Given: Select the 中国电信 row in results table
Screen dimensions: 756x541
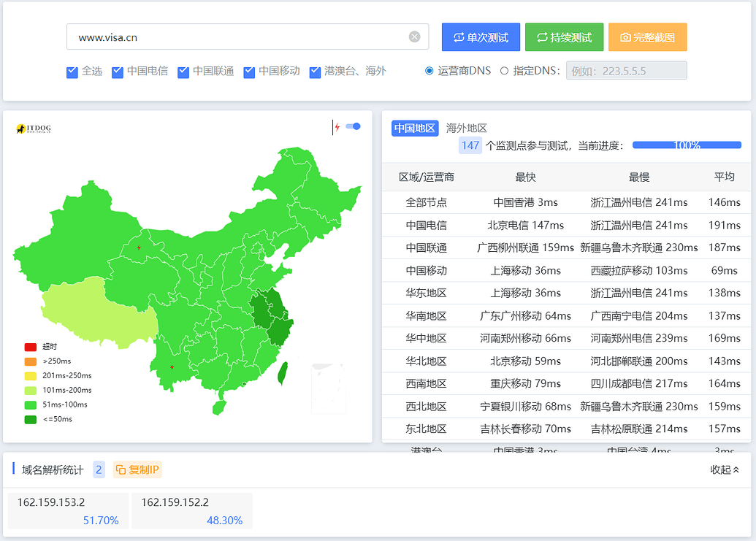Looking at the screenshot, I should (567, 225).
